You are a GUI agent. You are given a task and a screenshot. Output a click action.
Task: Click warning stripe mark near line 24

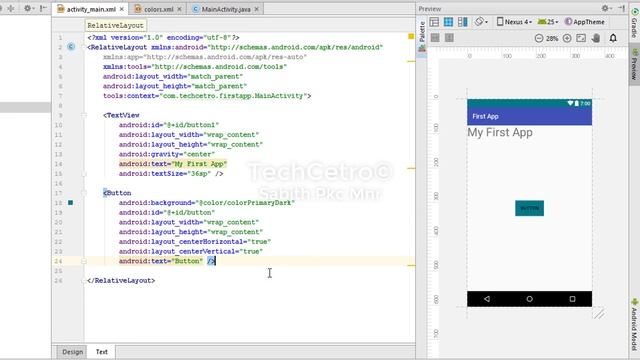pos(411,265)
